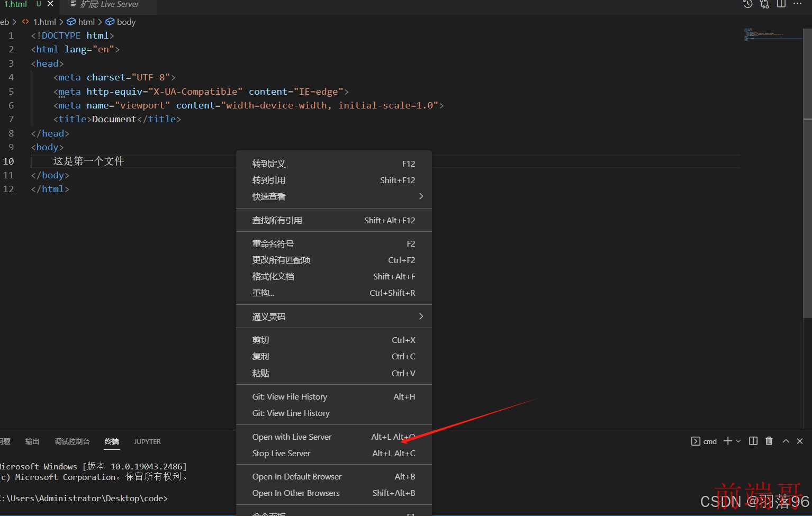Create a new terminal with plus icon
812x516 pixels.
point(728,441)
